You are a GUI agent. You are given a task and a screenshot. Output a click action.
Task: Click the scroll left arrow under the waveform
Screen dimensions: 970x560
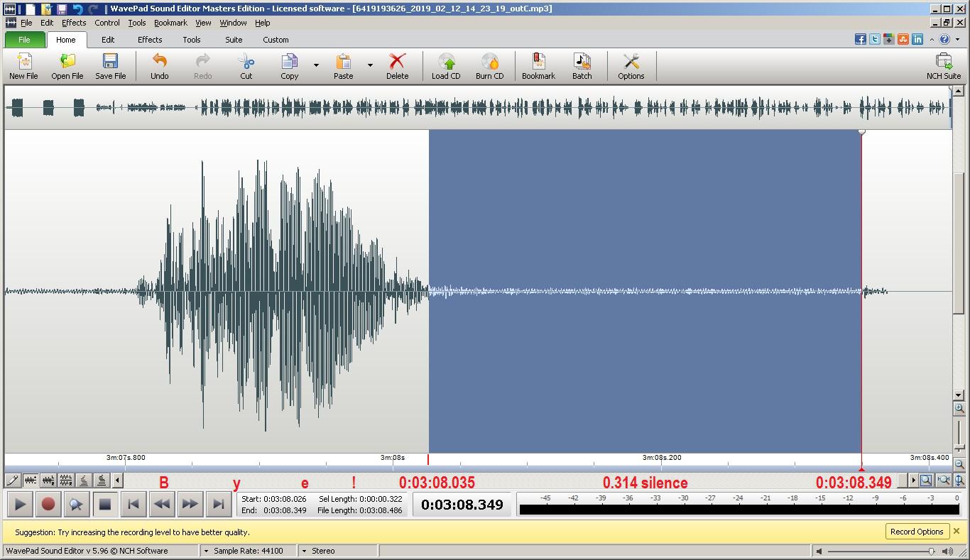(x=118, y=481)
